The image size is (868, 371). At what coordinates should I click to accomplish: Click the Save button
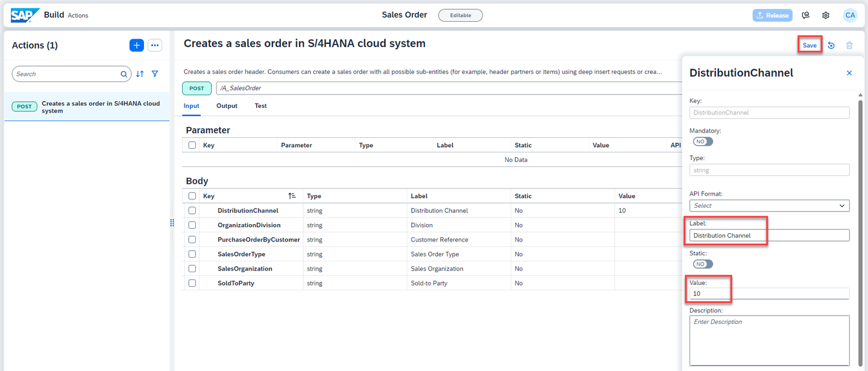click(x=810, y=45)
